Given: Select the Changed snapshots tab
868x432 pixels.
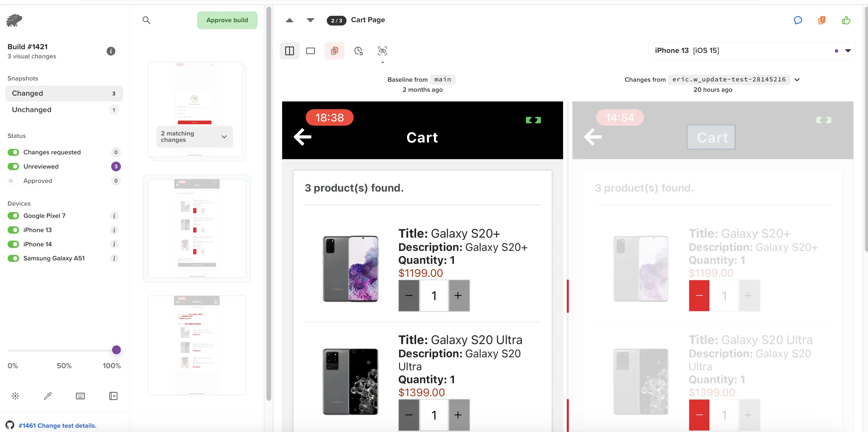Looking at the screenshot, I should (64, 93).
